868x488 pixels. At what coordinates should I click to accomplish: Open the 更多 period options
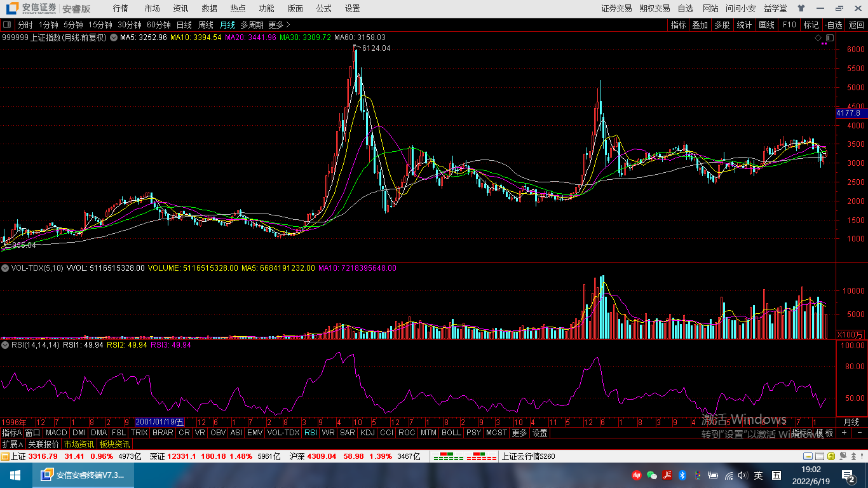[x=279, y=25]
